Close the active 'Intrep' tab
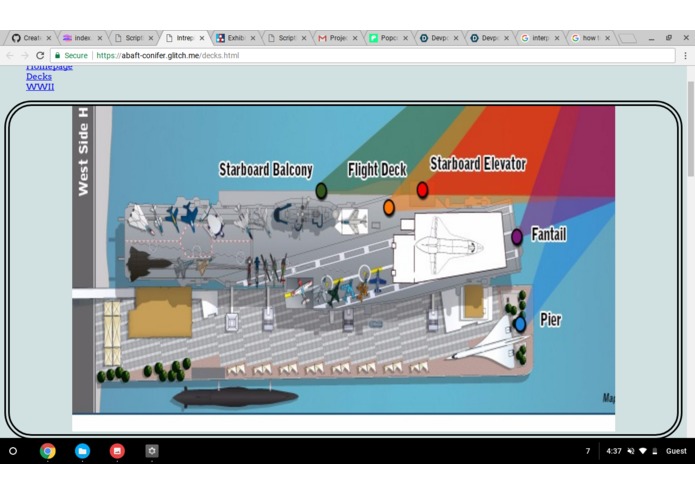 click(x=202, y=38)
